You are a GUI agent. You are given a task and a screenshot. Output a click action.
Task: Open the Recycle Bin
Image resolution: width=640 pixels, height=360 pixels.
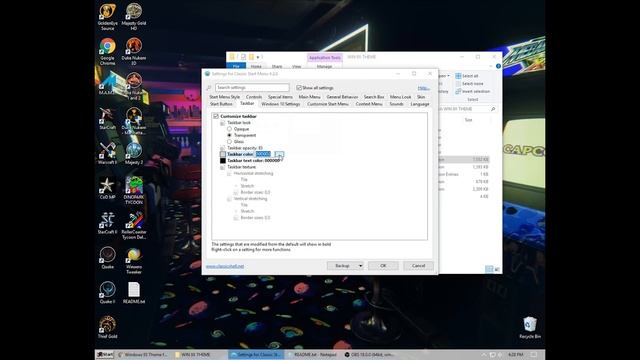(x=530, y=327)
